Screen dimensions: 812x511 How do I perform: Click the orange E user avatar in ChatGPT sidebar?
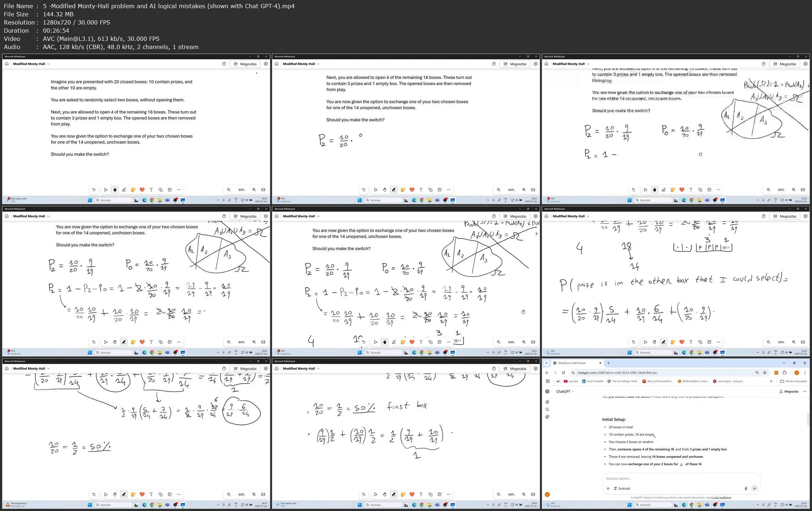[547, 494]
